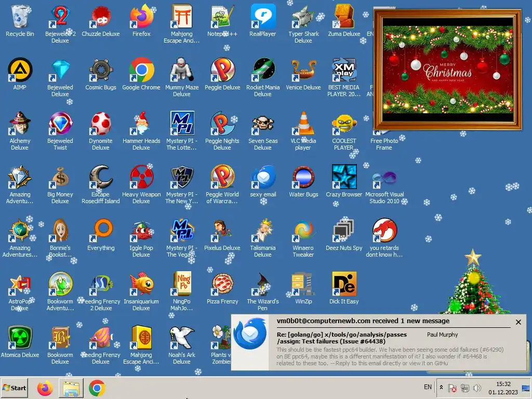The height and width of the screenshot is (399, 532).
Task: Select Deez Nuts Spy desktop icon
Action: pos(344,235)
